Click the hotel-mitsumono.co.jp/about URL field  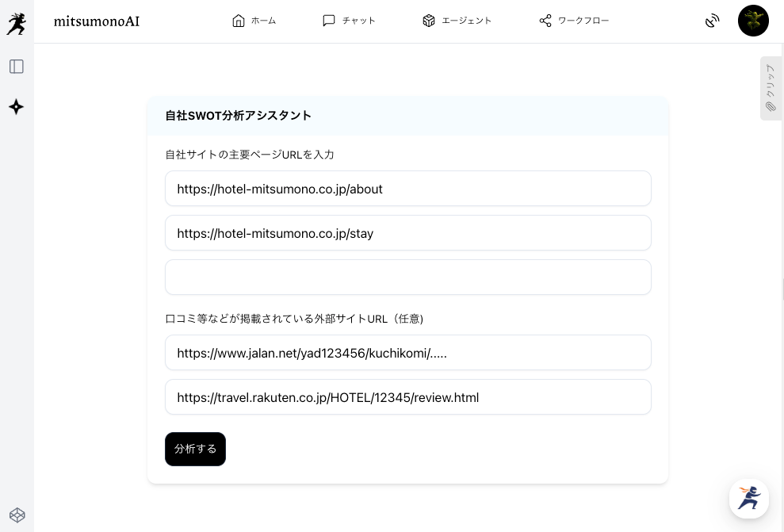(407, 189)
